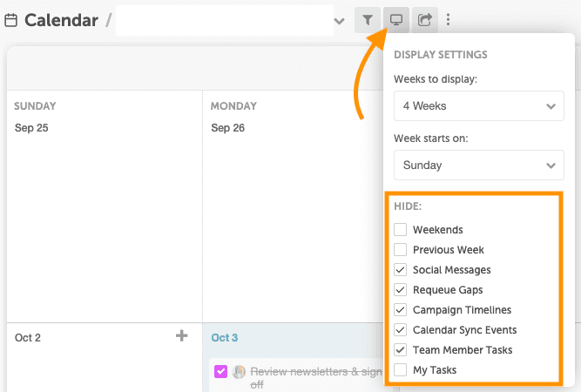Click the calendar icon beside title
The image size is (581, 392).
click(11, 19)
